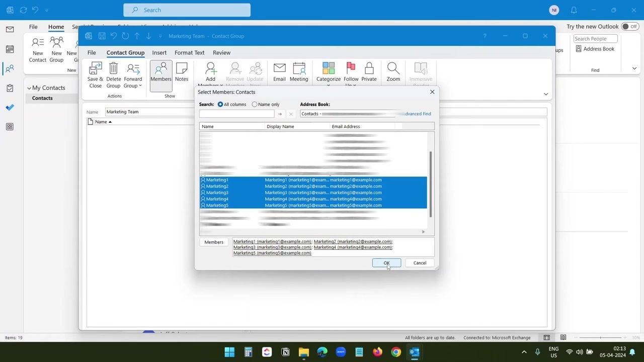
Task: Select Contacts folder under My Contacts
Action: [42, 98]
